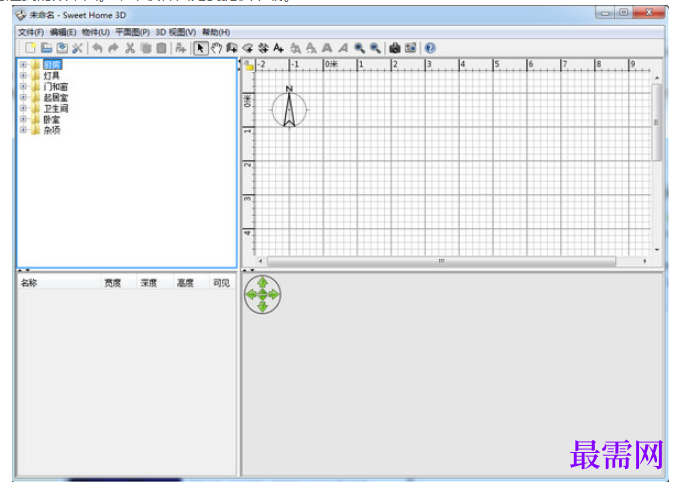The image size is (682, 486).
Task: Open the 物件(U) menu
Action: coord(96,32)
